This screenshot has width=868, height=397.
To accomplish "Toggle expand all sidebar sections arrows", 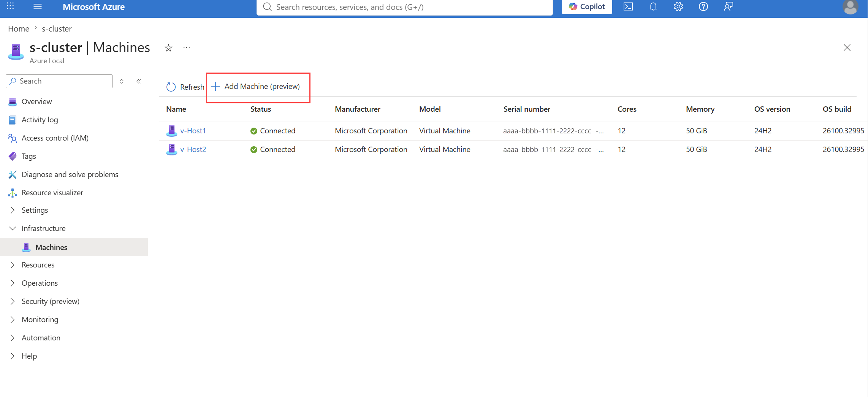I will pos(122,81).
